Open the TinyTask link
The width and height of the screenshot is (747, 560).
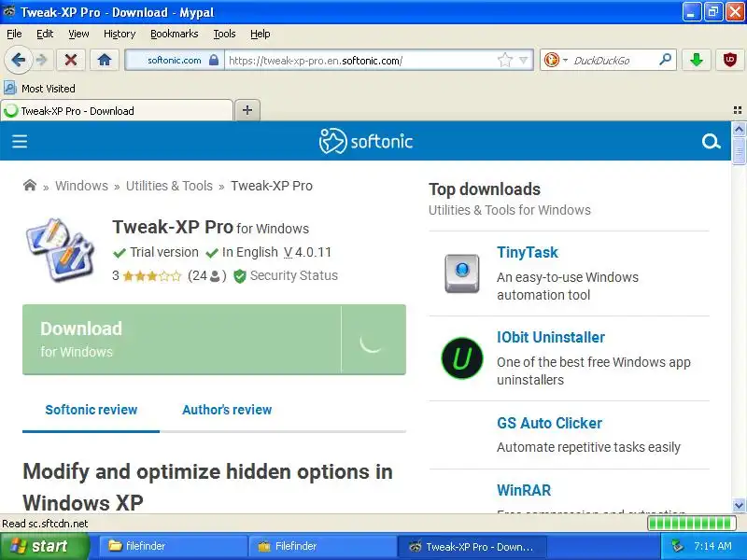[x=528, y=252]
